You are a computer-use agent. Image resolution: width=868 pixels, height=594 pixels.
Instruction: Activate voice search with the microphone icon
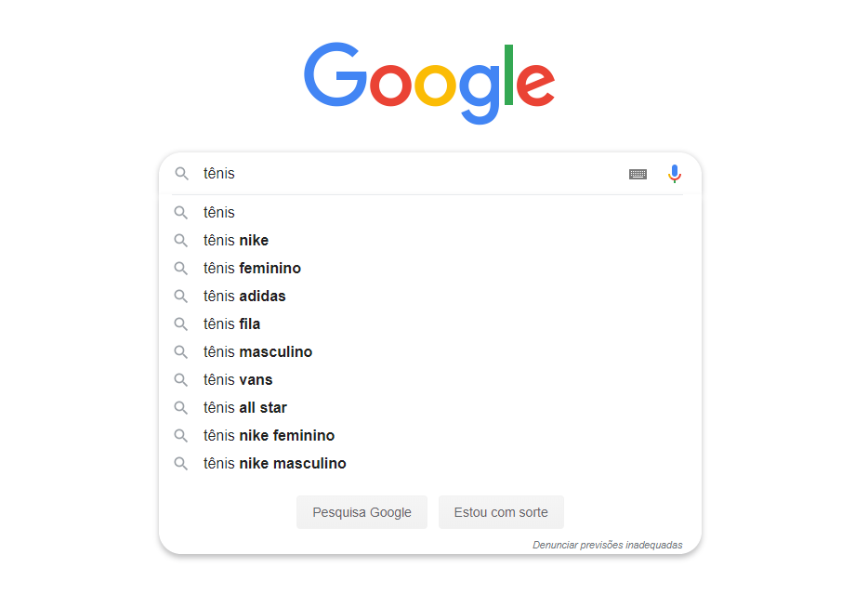click(x=674, y=173)
